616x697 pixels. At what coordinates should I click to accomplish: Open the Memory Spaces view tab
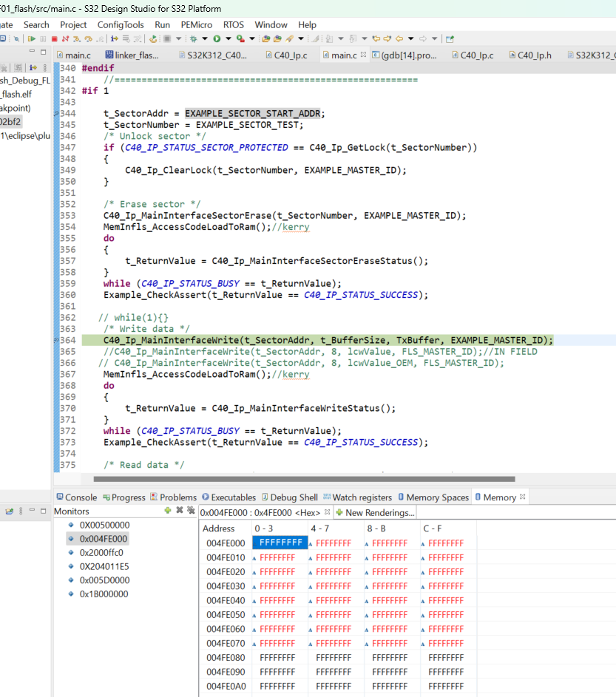click(x=433, y=497)
